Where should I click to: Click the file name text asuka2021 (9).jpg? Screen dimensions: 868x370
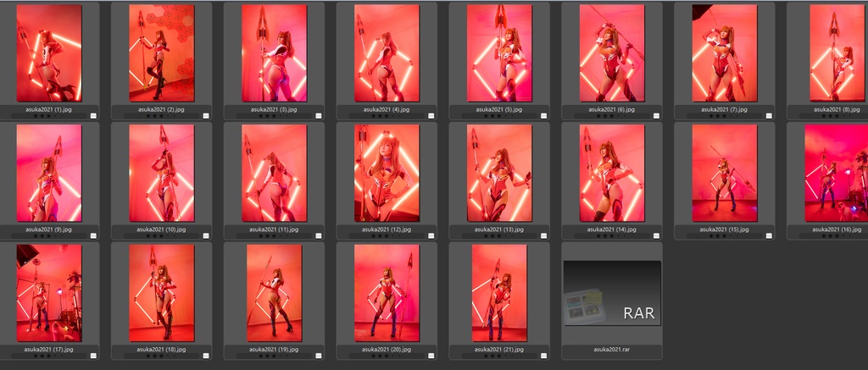point(48,229)
